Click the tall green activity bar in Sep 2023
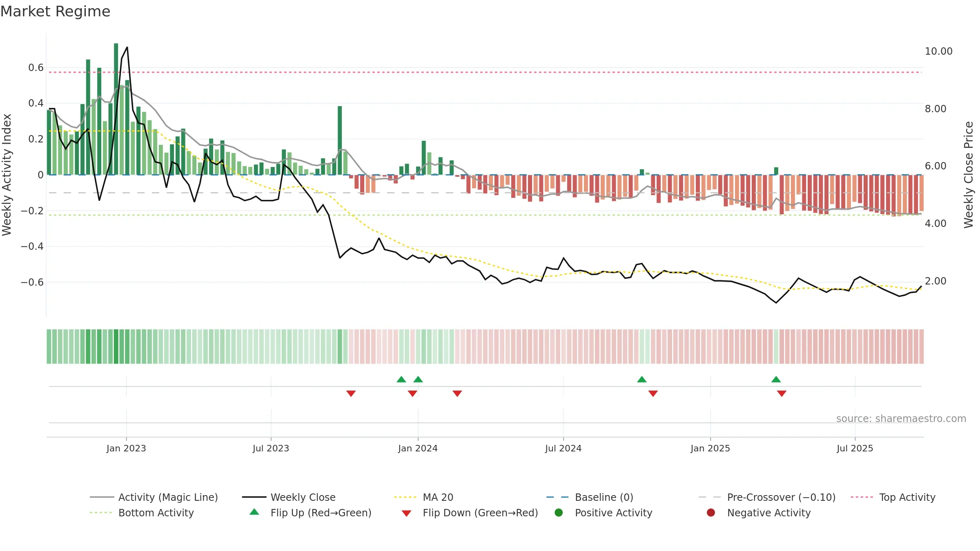The image size is (980, 551). click(340, 140)
